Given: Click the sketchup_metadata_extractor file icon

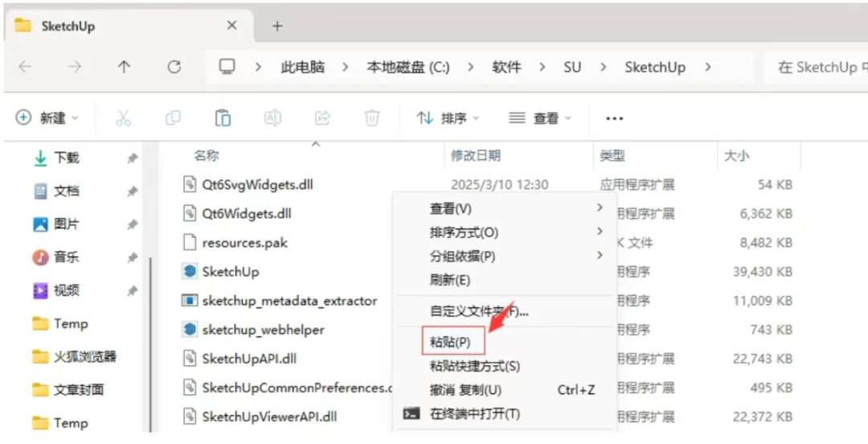Looking at the screenshot, I should point(190,301).
